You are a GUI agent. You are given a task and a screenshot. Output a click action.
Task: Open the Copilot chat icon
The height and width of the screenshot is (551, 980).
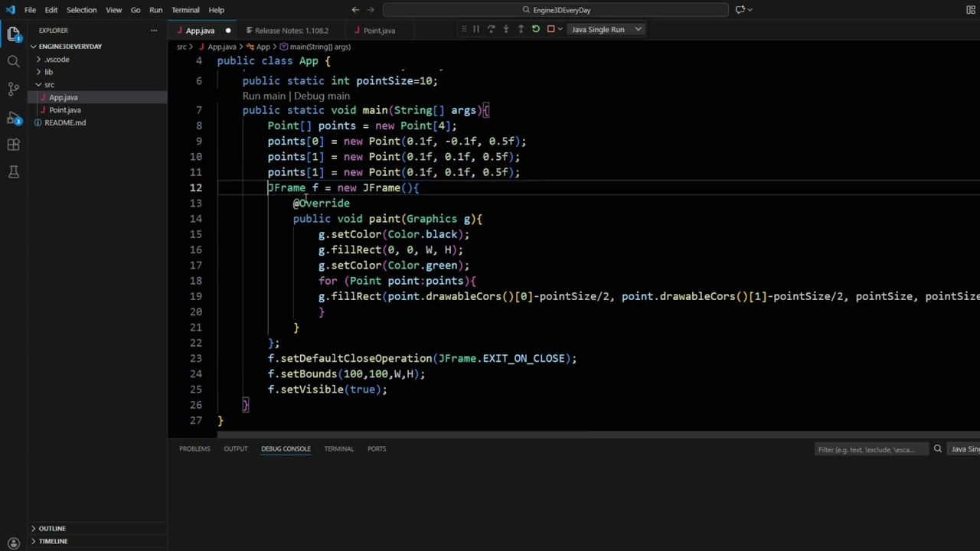(x=740, y=10)
